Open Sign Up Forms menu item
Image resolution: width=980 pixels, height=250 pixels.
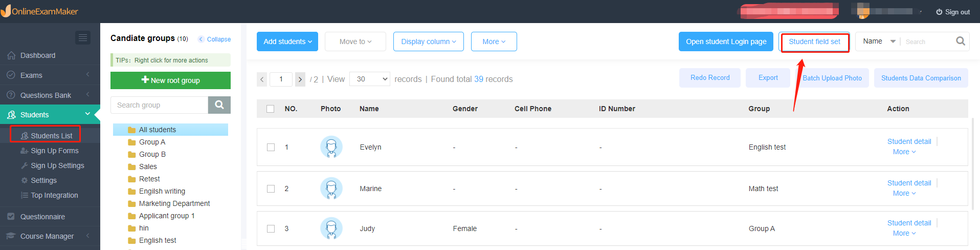pyautogui.click(x=50, y=151)
